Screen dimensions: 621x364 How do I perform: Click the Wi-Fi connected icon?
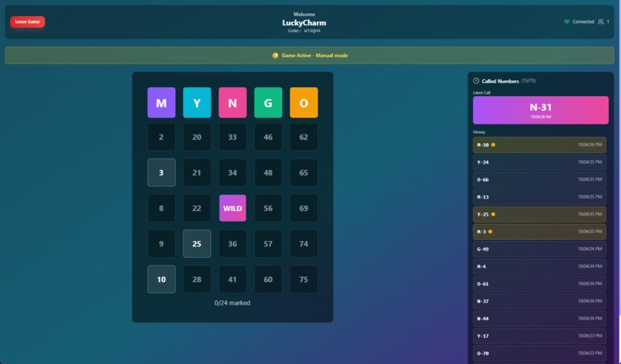567,22
